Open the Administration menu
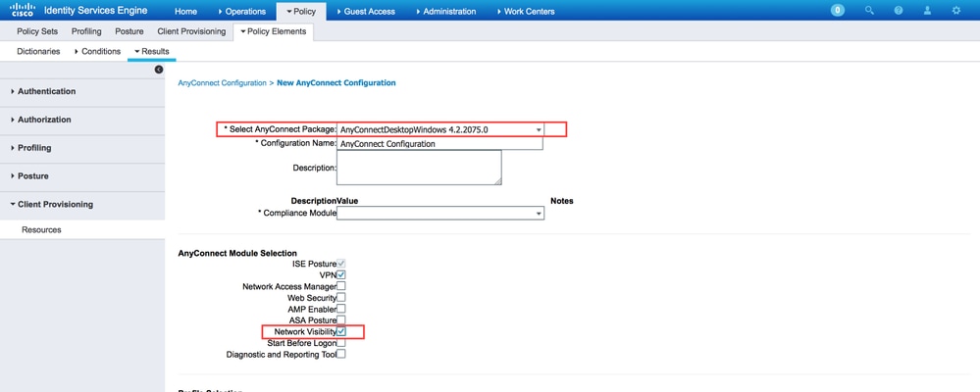Screen dimensions: 980x392 tap(445, 11)
